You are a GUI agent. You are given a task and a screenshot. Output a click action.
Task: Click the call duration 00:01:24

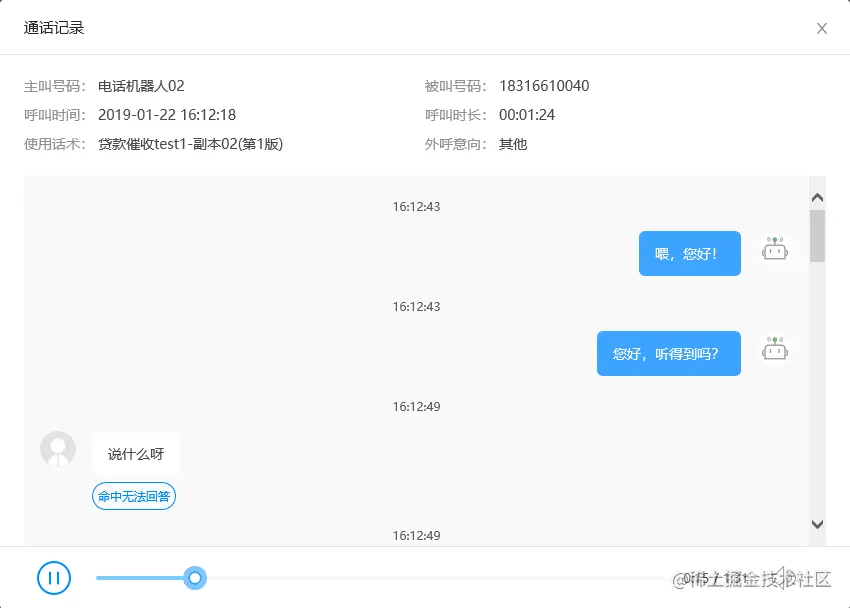(527, 115)
